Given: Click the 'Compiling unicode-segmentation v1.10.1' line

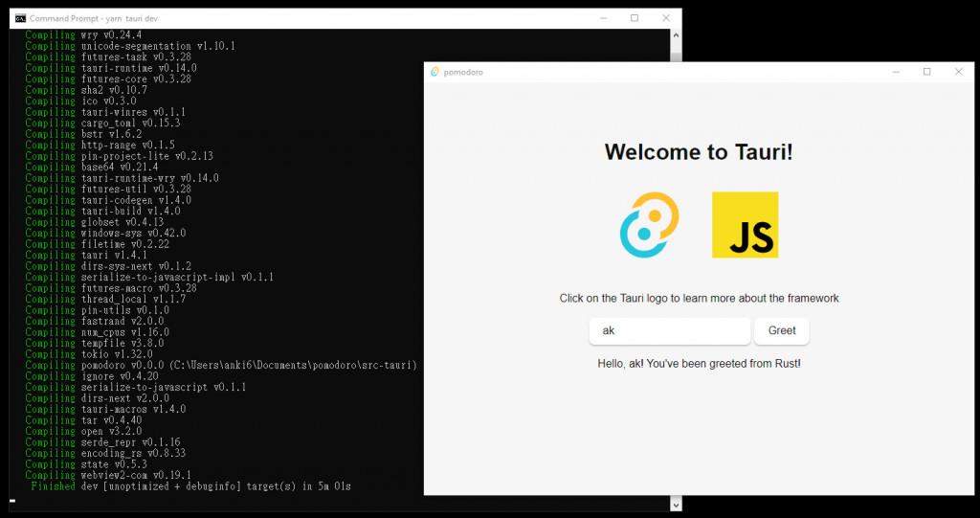Looking at the screenshot, I should pos(130,46).
